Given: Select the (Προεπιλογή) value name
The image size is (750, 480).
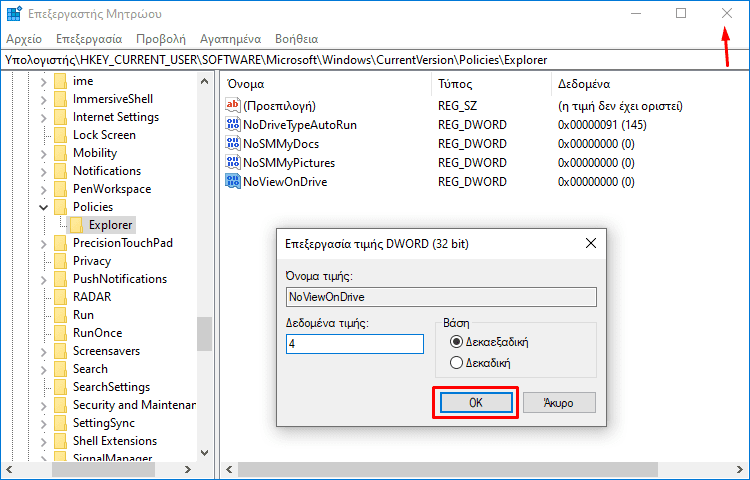Looking at the screenshot, I should 279,106.
